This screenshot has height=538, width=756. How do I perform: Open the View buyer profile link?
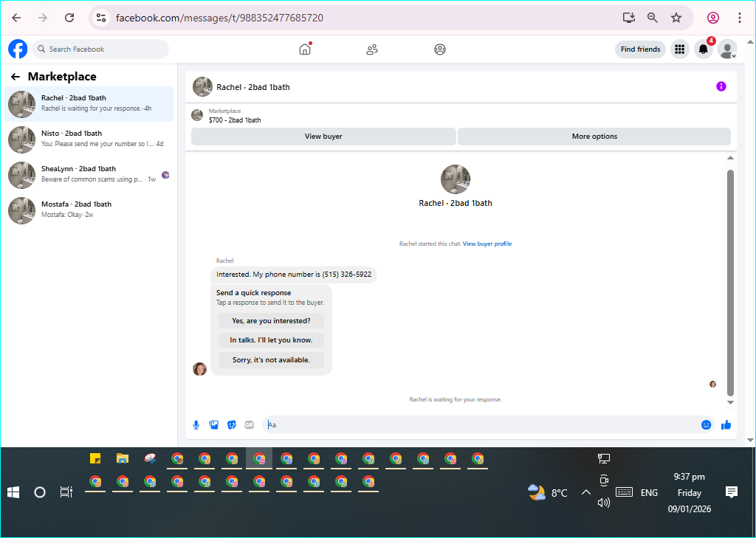pyautogui.click(x=487, y=244)
